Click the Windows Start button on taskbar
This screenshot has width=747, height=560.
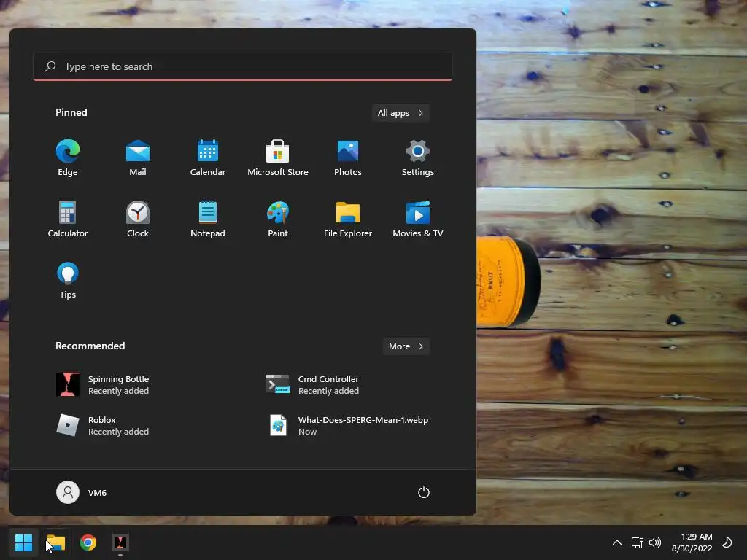(x=23, y=542)
